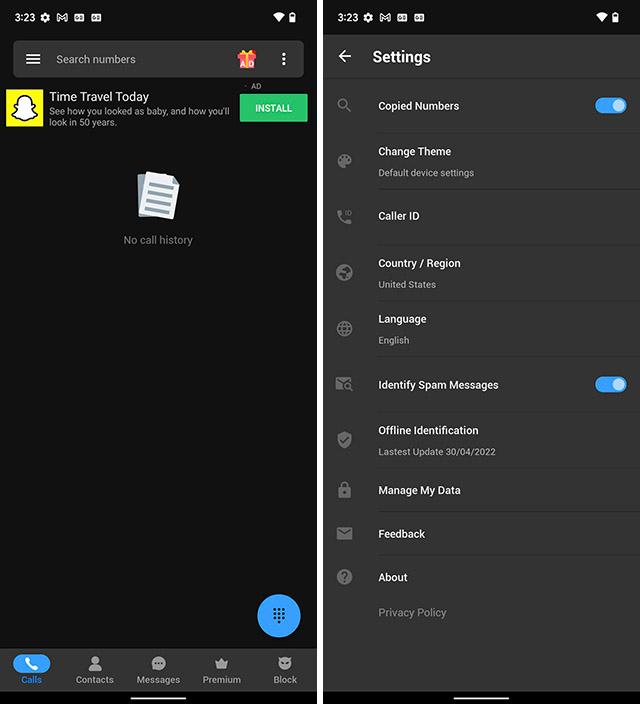Click the empty call history document icon
640x704 pixels.
point(158,195)
